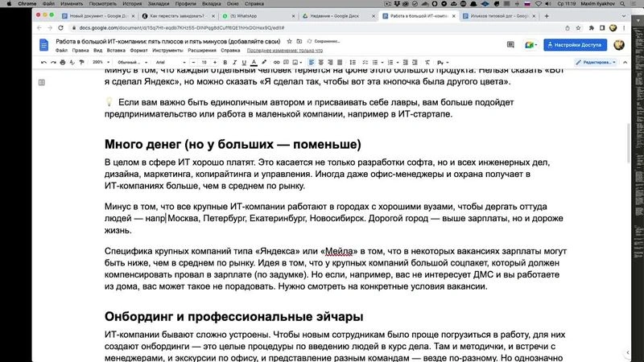Open the Вид menu in Docs

97,51
